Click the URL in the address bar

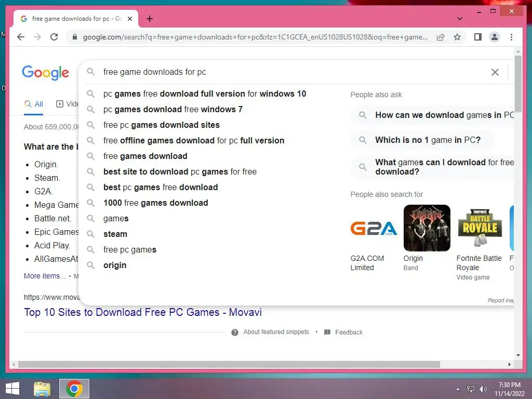click(x=255, y=37)
